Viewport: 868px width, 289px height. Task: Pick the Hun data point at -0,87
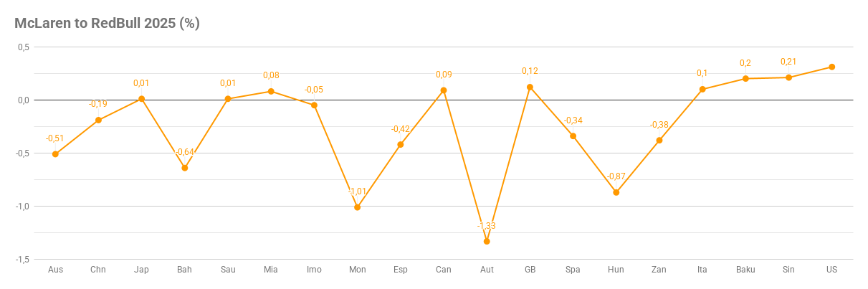616,192
